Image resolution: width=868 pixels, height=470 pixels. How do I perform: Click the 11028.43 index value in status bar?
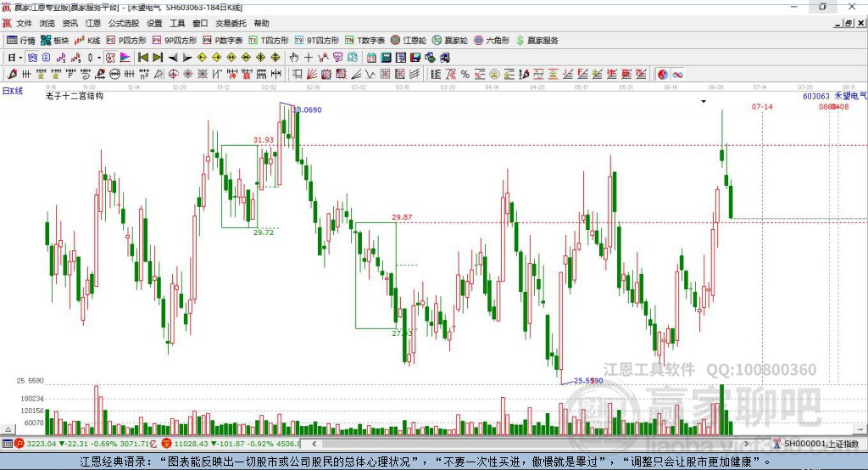coord(191,444)
